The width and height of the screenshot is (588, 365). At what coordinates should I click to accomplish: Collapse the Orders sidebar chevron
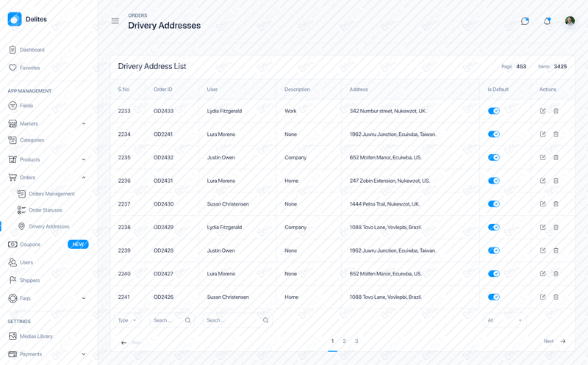84,178
